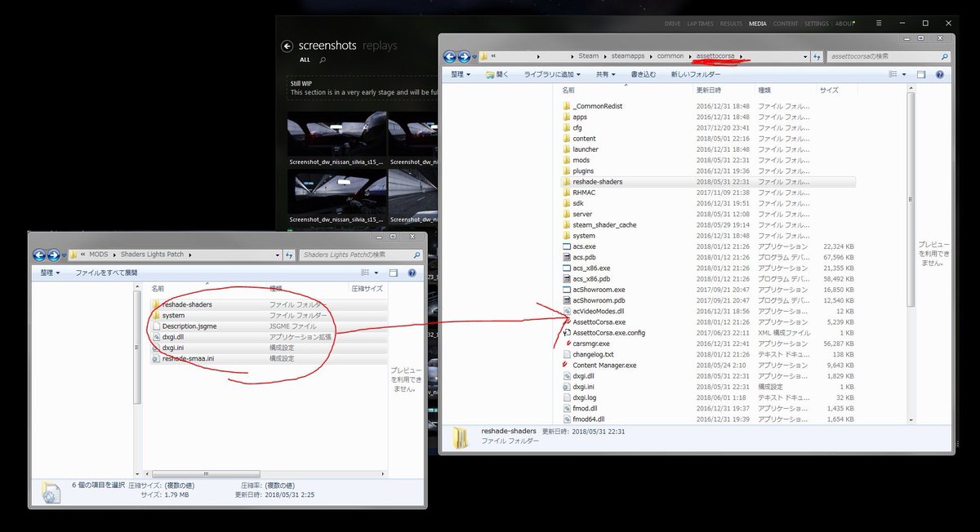
Task: Click 開く in assettocorsa toolbar
Action: point(497,74)
